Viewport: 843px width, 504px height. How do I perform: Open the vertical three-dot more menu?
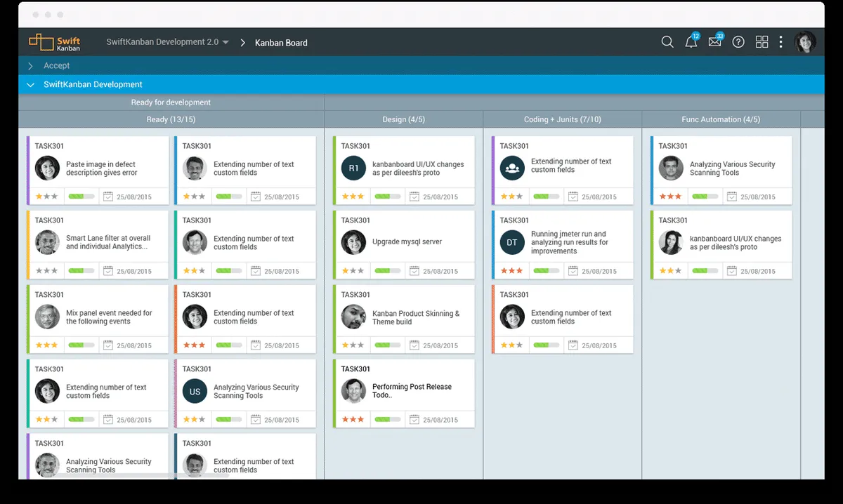[x=780, y=42]
